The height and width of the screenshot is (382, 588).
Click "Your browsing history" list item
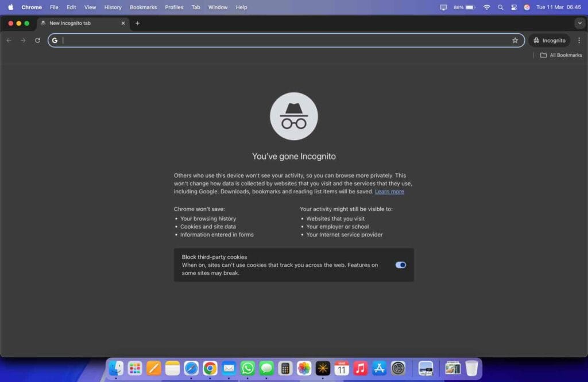pyautogui.click(x=208, y=219)
